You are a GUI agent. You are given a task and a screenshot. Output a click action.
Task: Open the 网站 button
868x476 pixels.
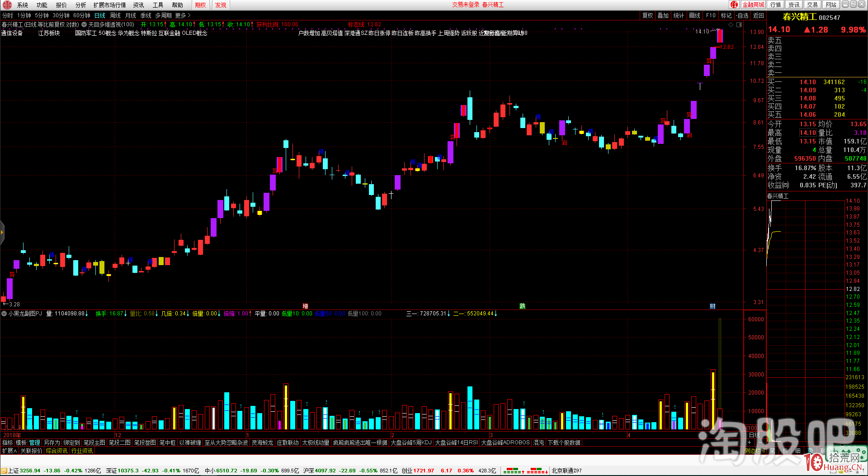pyautogui.click(x=831, y=5)
